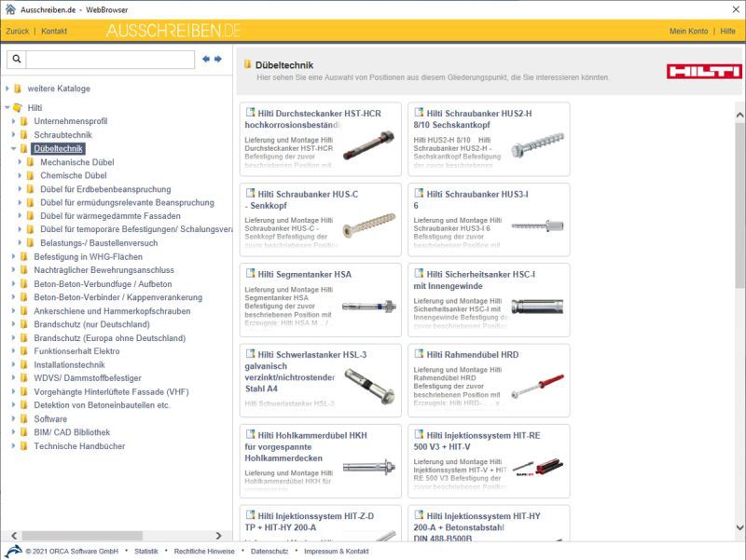
Task: Click the open folder icon beside Hilti
Action: click(18, 108)
